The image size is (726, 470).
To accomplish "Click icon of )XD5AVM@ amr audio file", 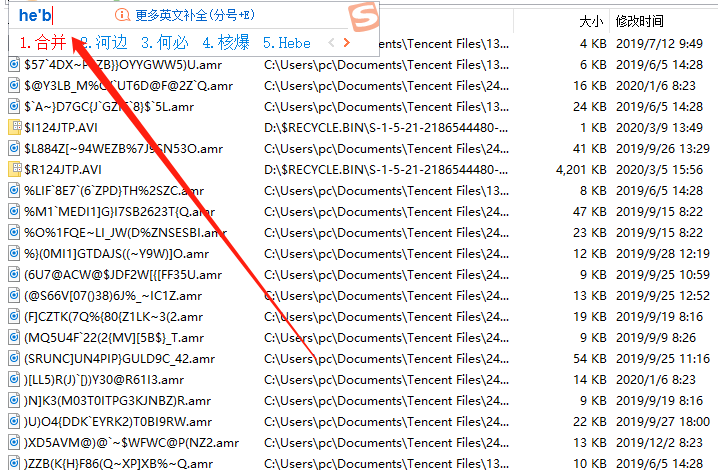I will pyautogui.click(x=14, y=442).
